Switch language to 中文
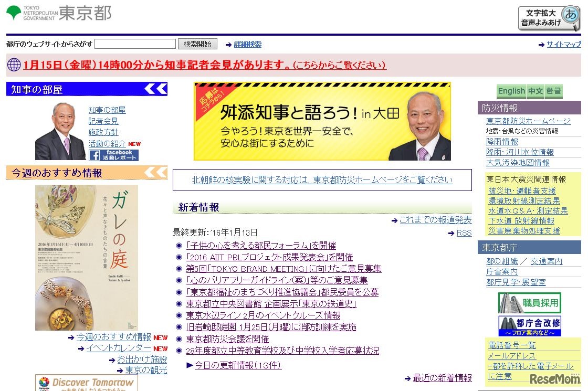This screenshot has width=588, height=391. (x=535, y=91)
